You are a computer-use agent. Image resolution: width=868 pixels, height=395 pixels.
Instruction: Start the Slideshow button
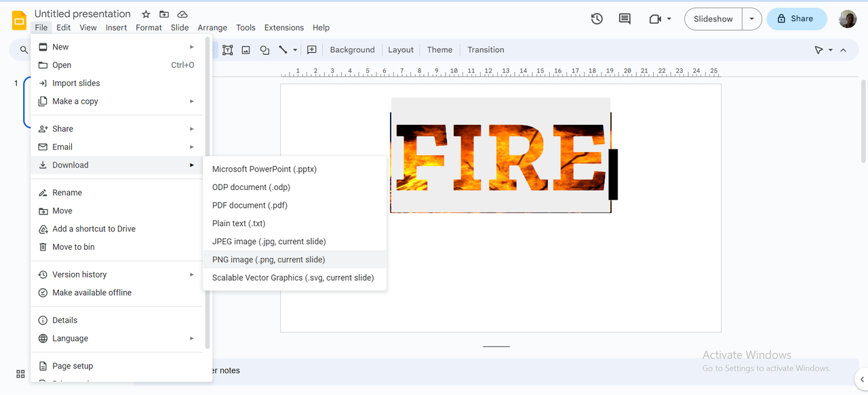(713, 19)
